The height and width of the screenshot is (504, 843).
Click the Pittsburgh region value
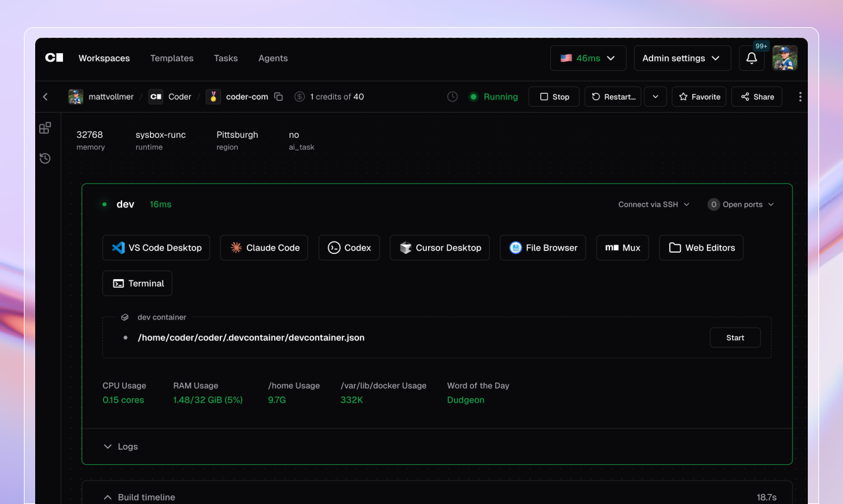point(237,135)
